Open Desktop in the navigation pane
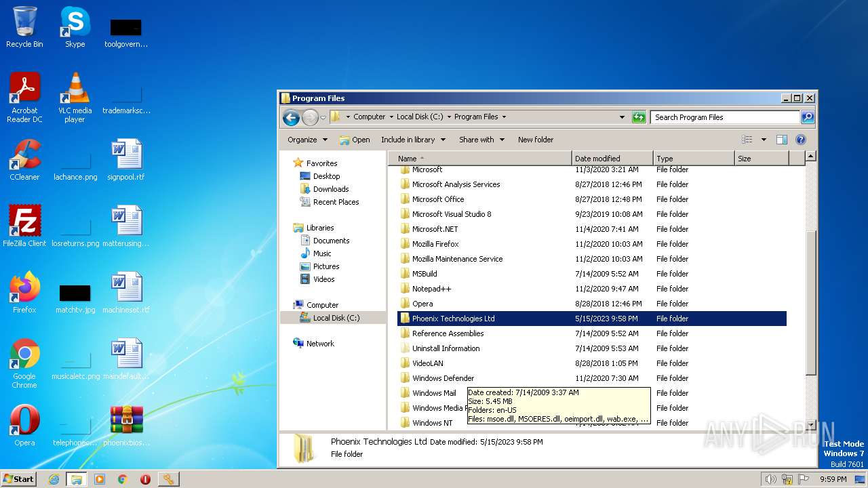The height and width of the screenshot is (488, 868). click(x=326, y=176)
